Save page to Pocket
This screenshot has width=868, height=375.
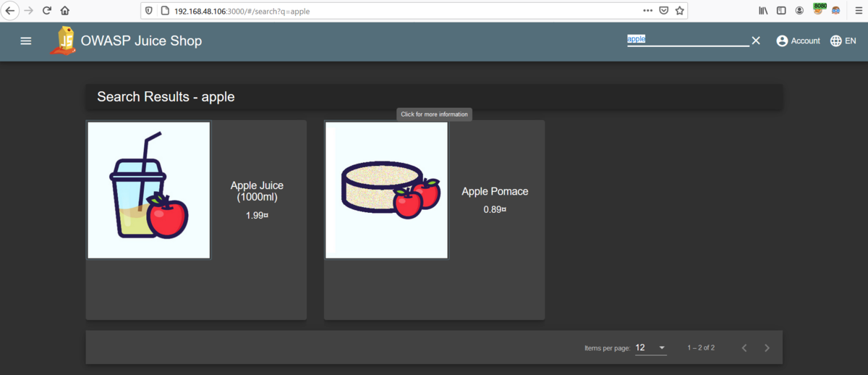point(663,11)
